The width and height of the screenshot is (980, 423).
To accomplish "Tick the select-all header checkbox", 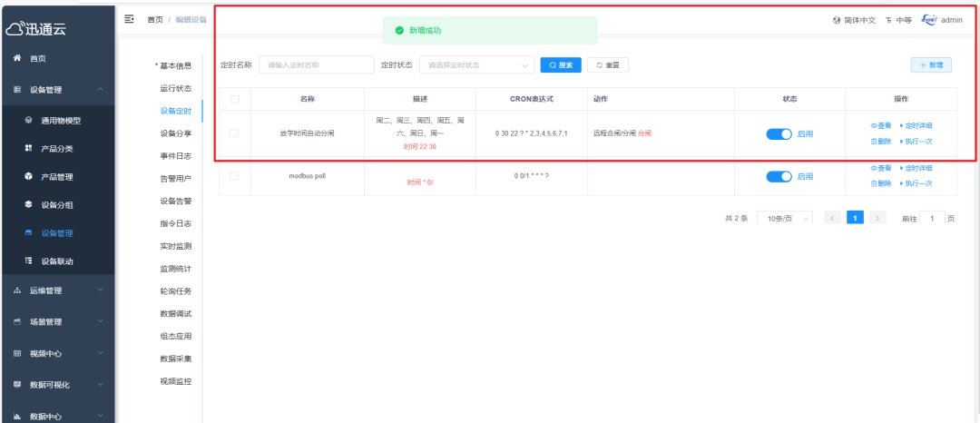I will [x=234, y=99].
